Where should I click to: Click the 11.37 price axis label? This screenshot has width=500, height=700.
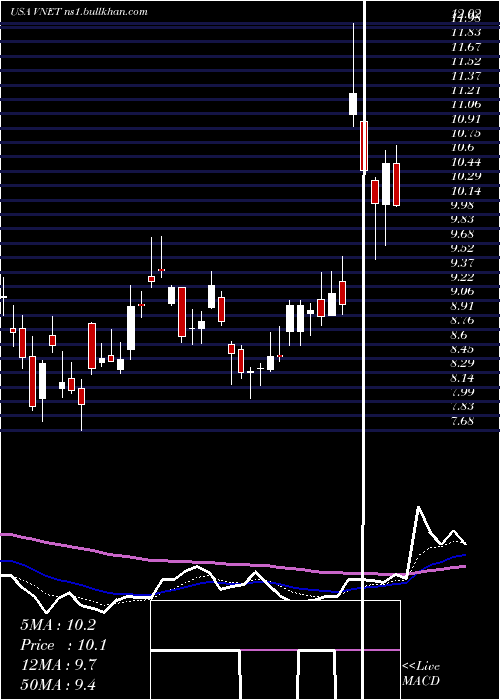coord(466,76)
